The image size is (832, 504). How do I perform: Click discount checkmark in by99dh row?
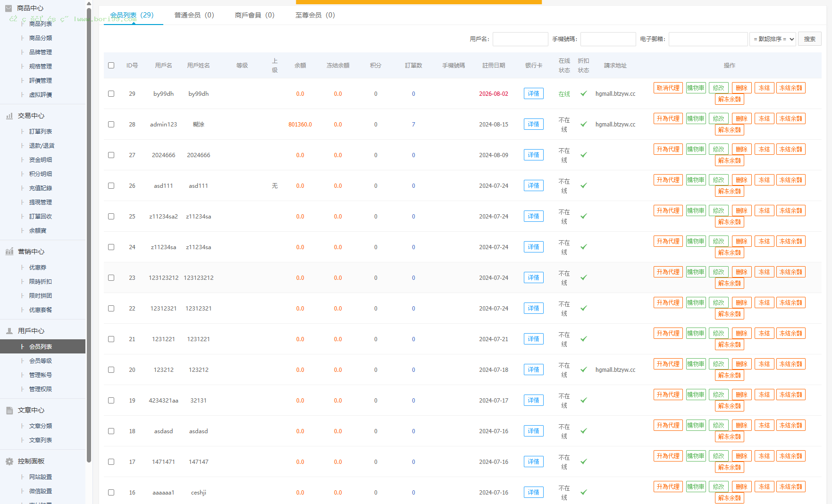(584, 93)
